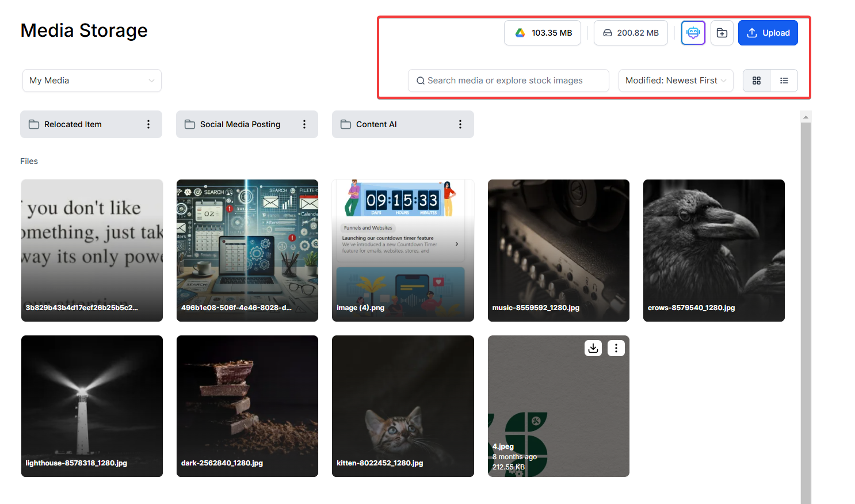
Task: Click the upload arrow icon in Upload button
Action: coord(752,33)
